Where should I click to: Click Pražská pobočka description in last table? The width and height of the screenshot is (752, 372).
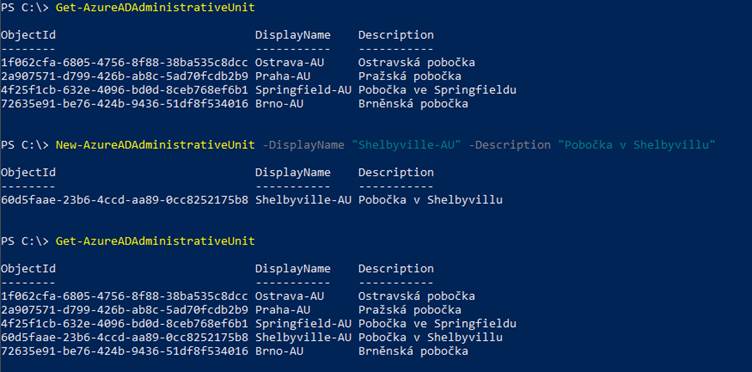[x=410, y=310]
